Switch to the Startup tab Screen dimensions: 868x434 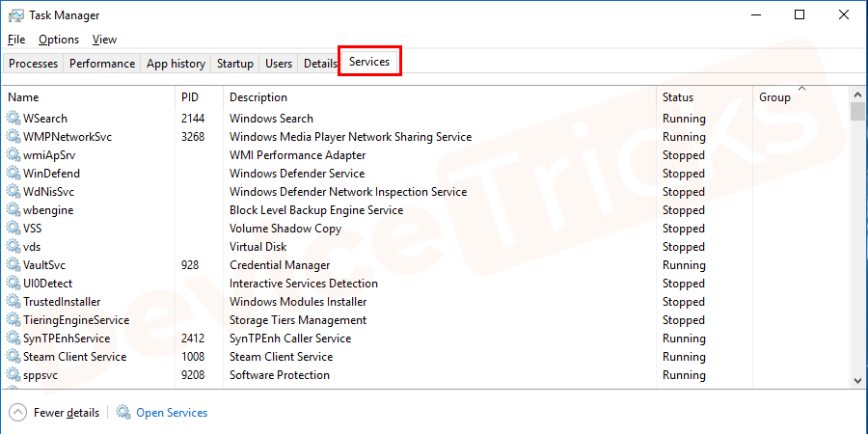pyautogui.click(x=235, y=64)
